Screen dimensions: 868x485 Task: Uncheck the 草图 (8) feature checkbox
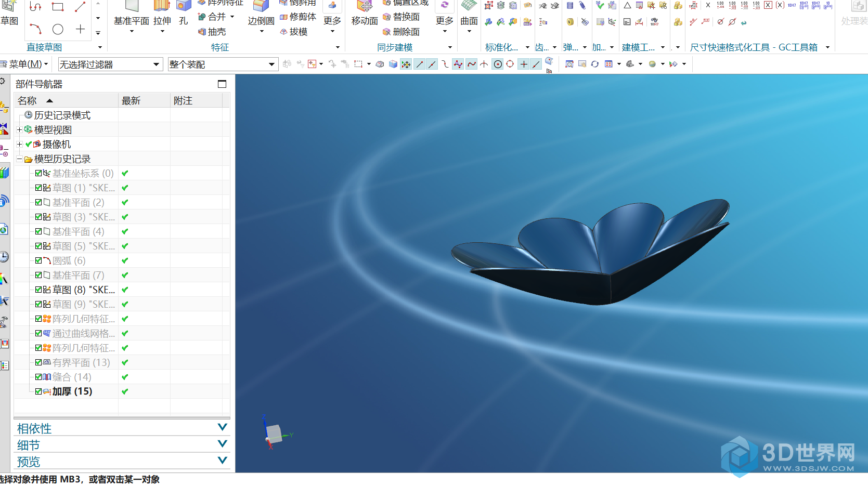[x=38, y=290]
